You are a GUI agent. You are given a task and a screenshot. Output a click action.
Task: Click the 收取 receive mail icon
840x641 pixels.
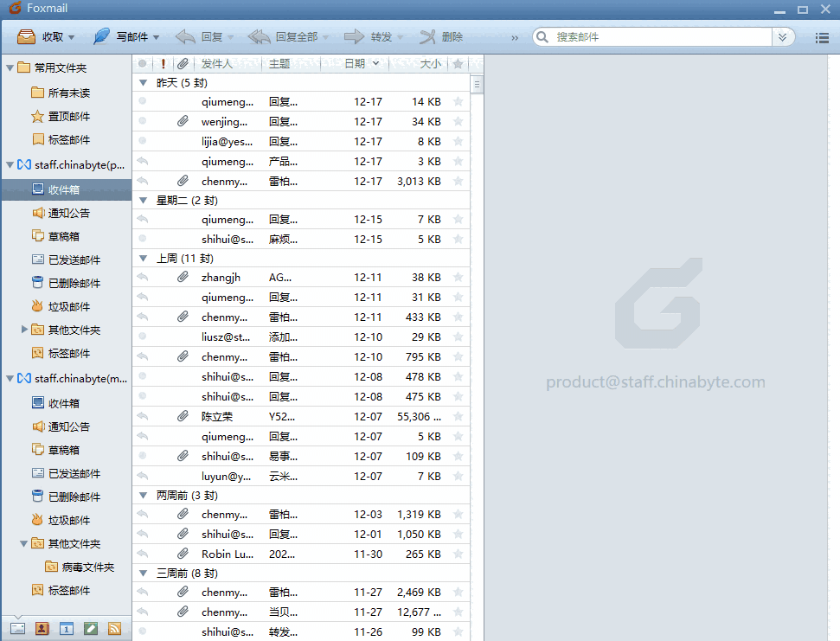[x=27, y=37]
